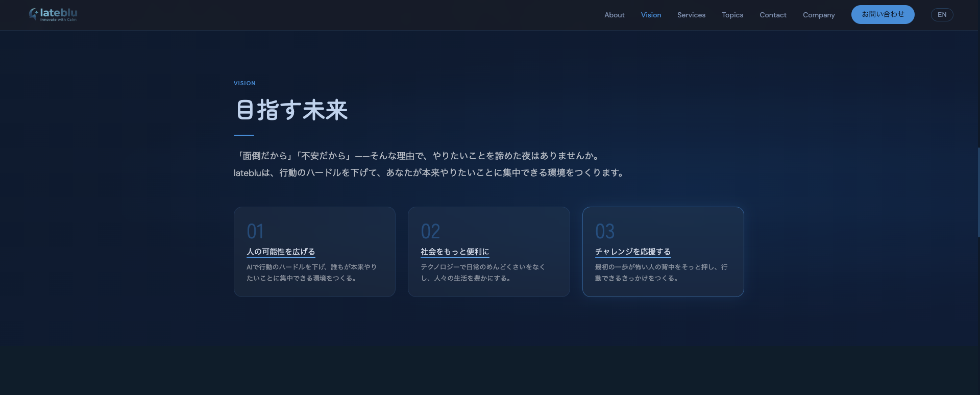Click the 02 card number
The height and width of the screenshot is (395, 980).
click(430, 232)
